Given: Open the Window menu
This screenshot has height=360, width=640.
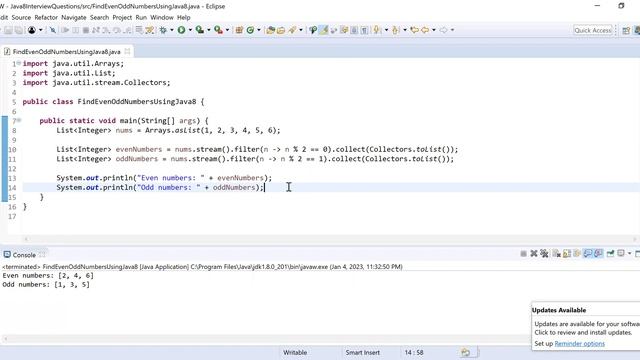Looking at the screenshot, I should tap(162, 18).
